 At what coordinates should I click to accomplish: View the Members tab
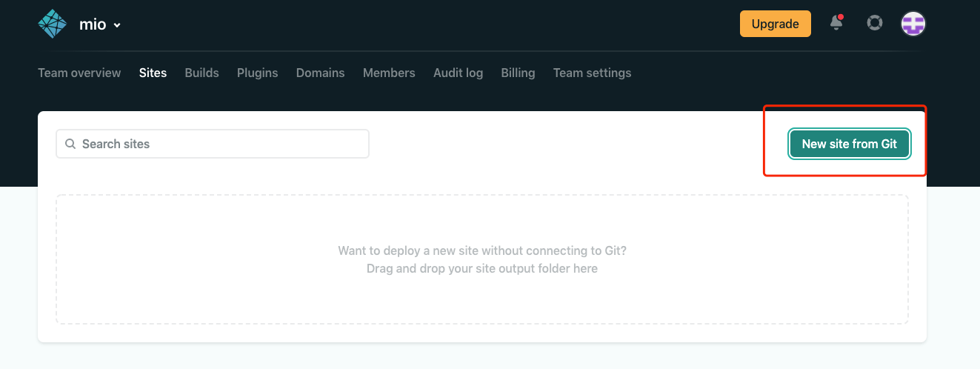click(389, 73)
